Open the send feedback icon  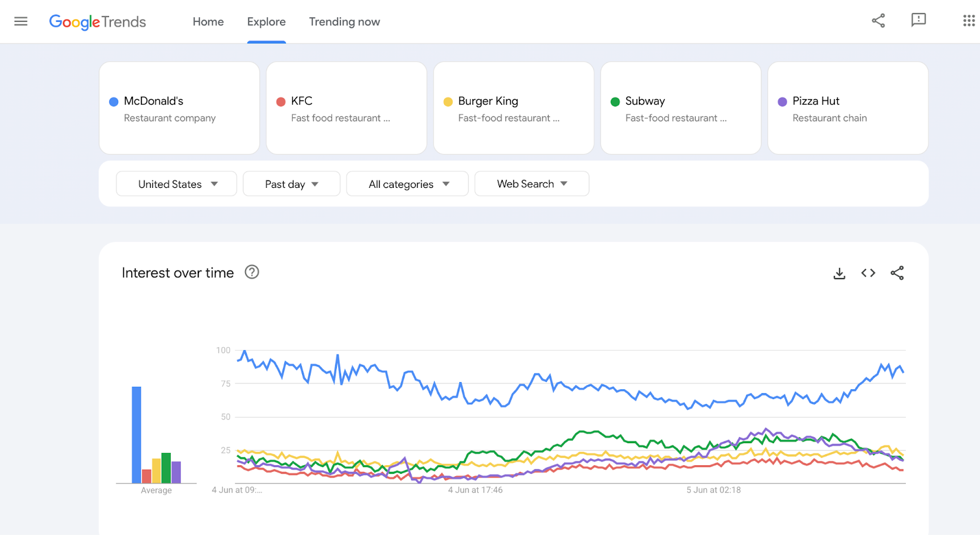(x=918, y=21)
